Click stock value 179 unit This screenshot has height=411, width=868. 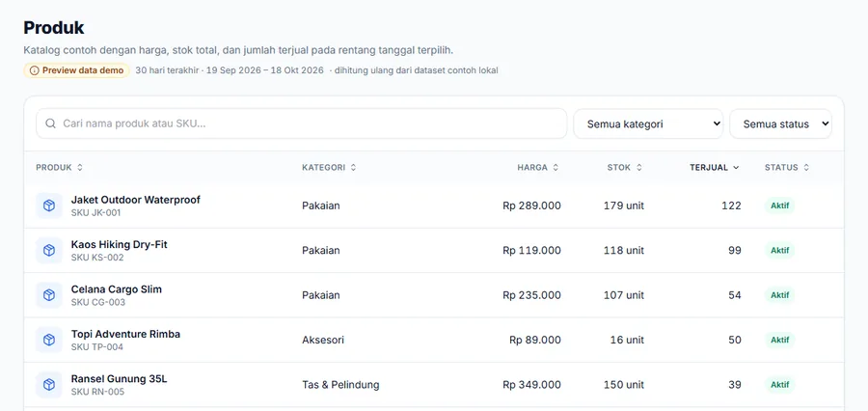click(624, 205)
